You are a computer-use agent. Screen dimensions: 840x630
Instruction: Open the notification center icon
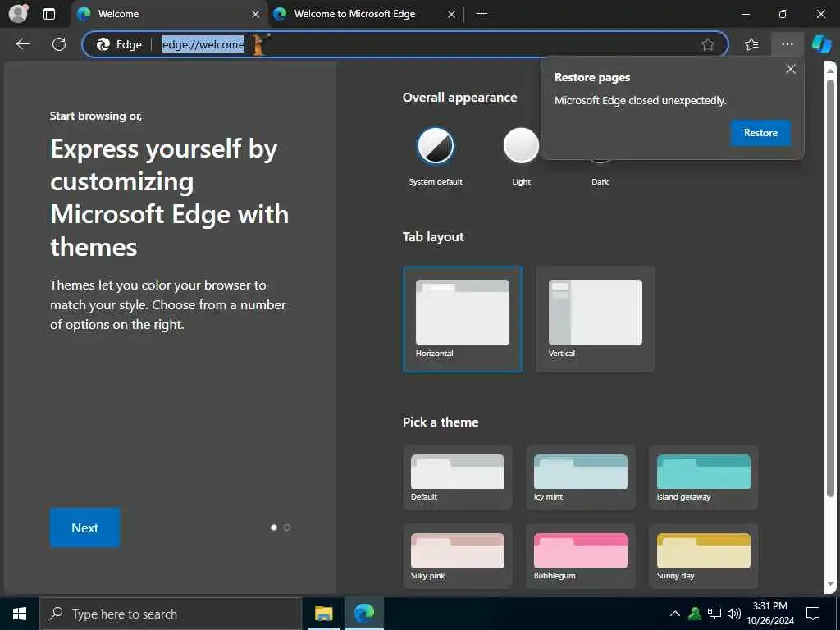coord(813,614)
